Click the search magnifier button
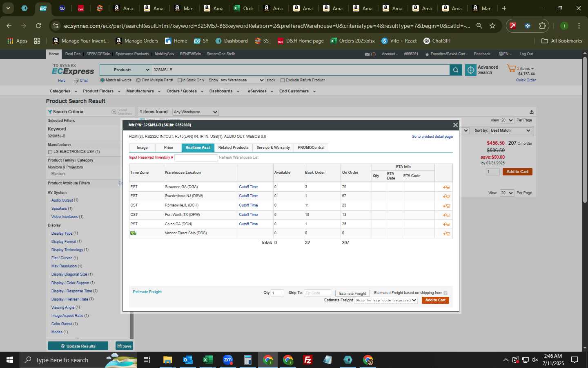The image size is (588, 368). [x=456, y=70]
